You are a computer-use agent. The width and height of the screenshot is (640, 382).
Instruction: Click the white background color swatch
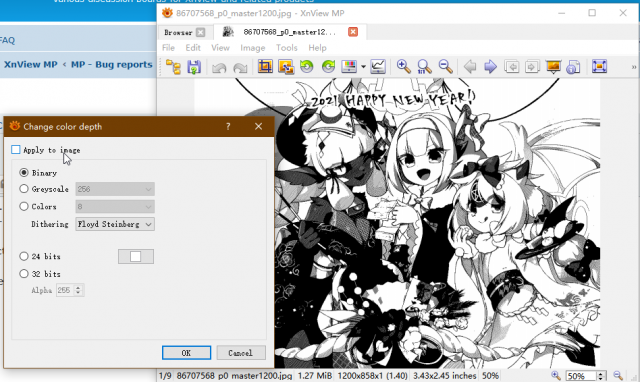136,256
